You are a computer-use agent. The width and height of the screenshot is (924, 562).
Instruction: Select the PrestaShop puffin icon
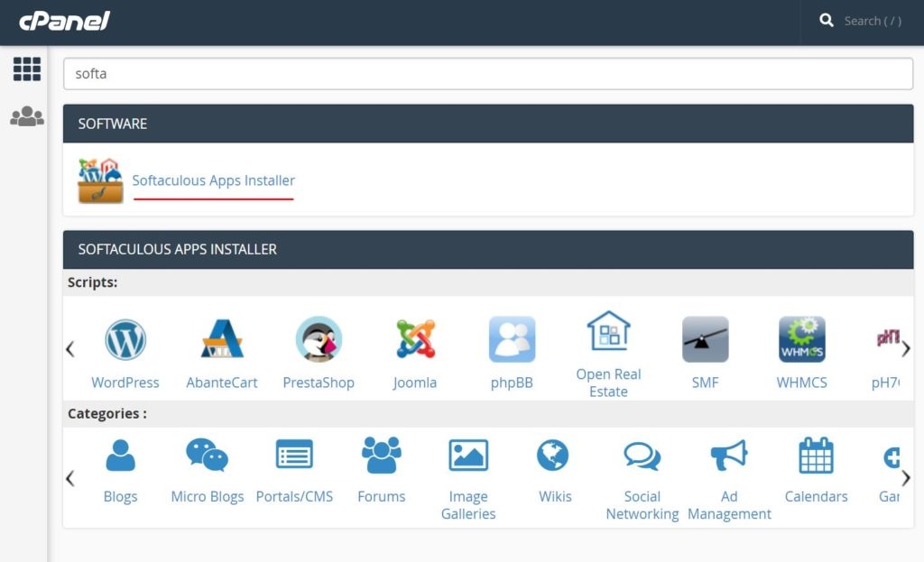click(x=319, y=339)
